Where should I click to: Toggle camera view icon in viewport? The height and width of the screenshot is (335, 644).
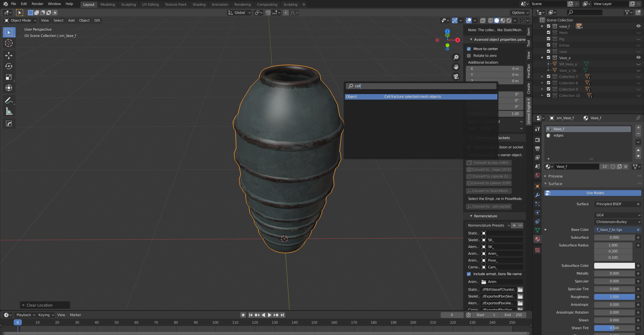(x=456, y=76)
